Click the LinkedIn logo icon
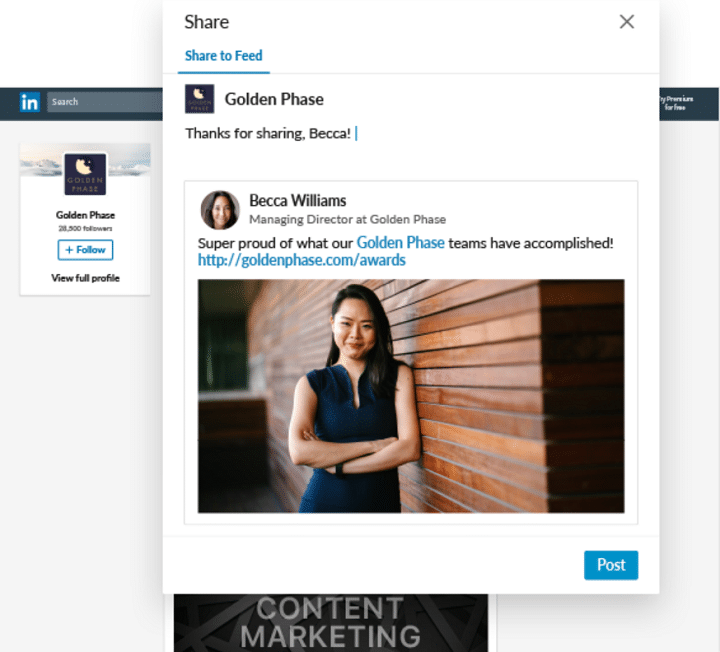Screen dimensions: 720x652 pos(30,102)
